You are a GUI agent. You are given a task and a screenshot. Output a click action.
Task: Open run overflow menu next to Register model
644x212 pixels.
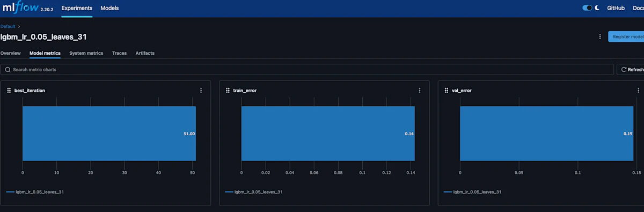tap(600, 36)
